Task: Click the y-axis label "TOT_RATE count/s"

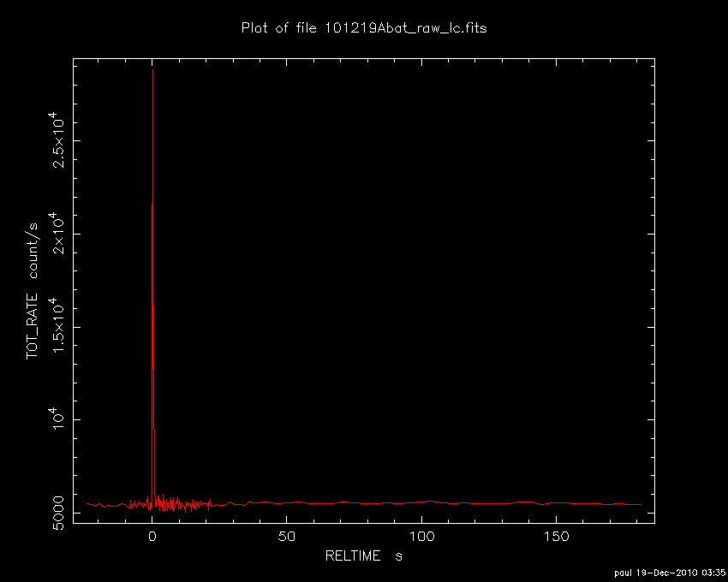Action: click(33, 291)
